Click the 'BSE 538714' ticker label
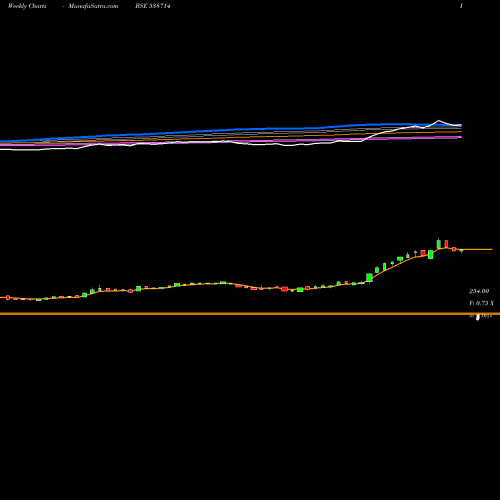Image resolution: width=500 pixels, height=500 pixels. click(x=153, y=6)
